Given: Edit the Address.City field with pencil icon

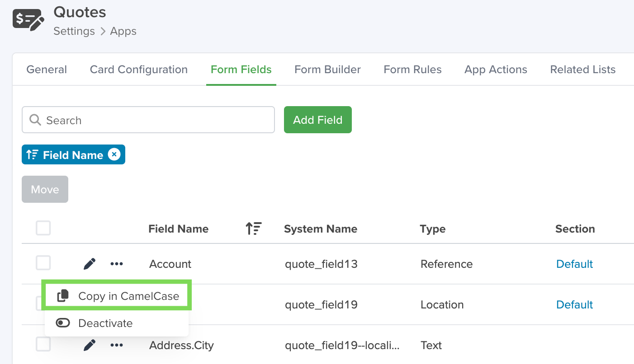Looking at the screenshot, I should 90,345.
